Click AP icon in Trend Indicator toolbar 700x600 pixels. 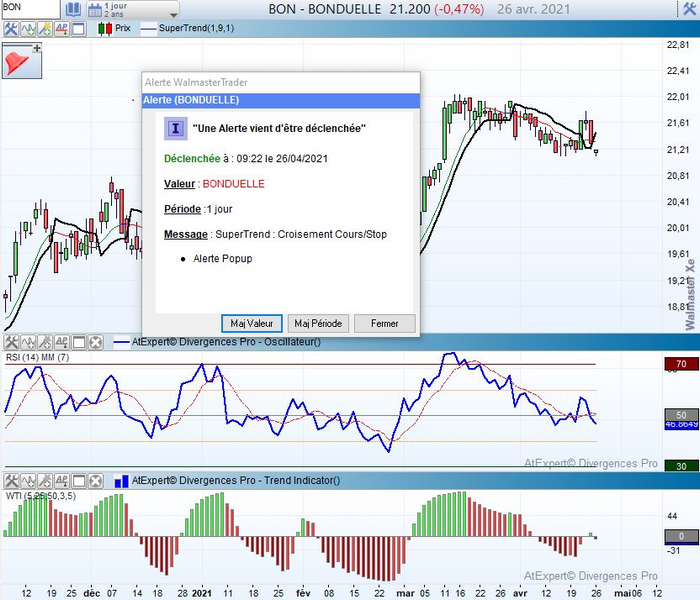pos(62,481)
